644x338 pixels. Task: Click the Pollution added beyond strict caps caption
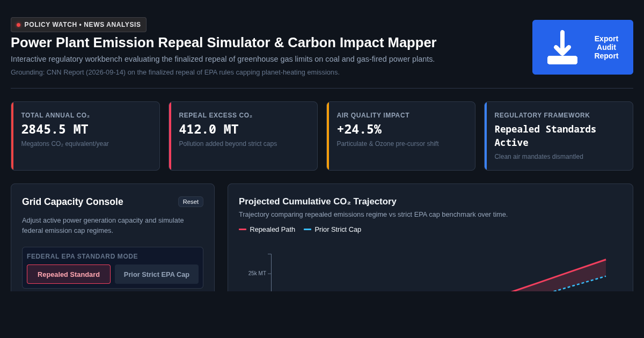228,144
